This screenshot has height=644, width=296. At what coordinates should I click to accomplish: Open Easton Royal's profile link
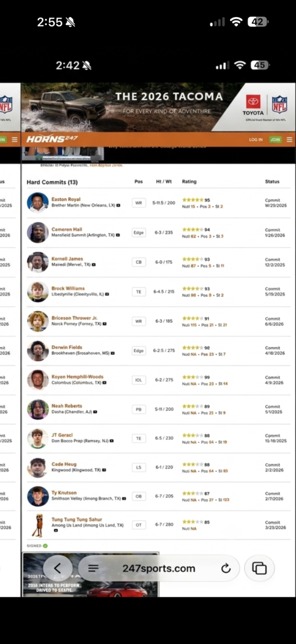coord(66,199)
